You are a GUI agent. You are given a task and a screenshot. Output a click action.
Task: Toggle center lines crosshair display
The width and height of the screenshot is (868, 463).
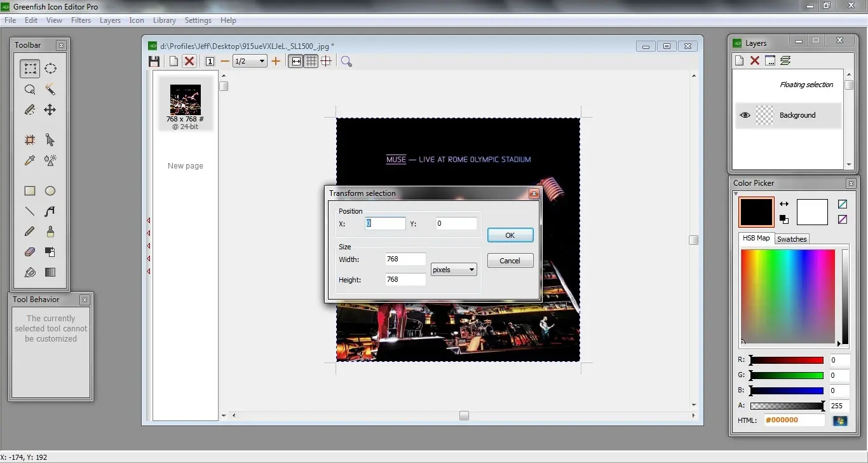[x=326, y=61]
